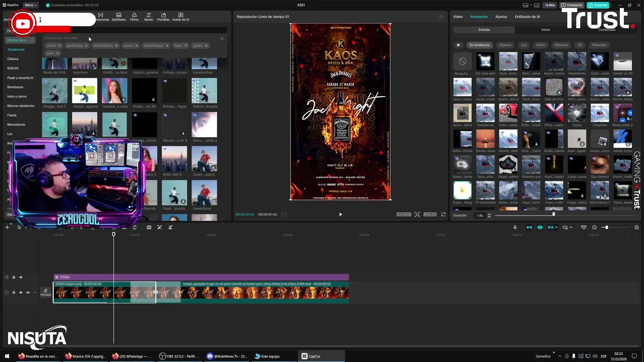Lock the Chispa effect track
Image resolution: width=644 pixels, height=362 pixels.
pos(14,277)
